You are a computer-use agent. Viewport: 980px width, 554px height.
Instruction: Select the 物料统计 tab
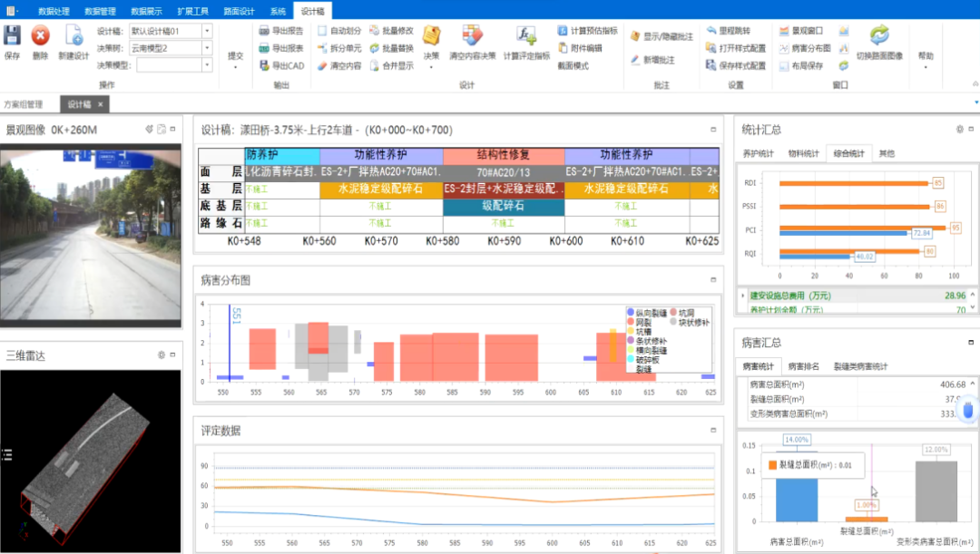803,153
